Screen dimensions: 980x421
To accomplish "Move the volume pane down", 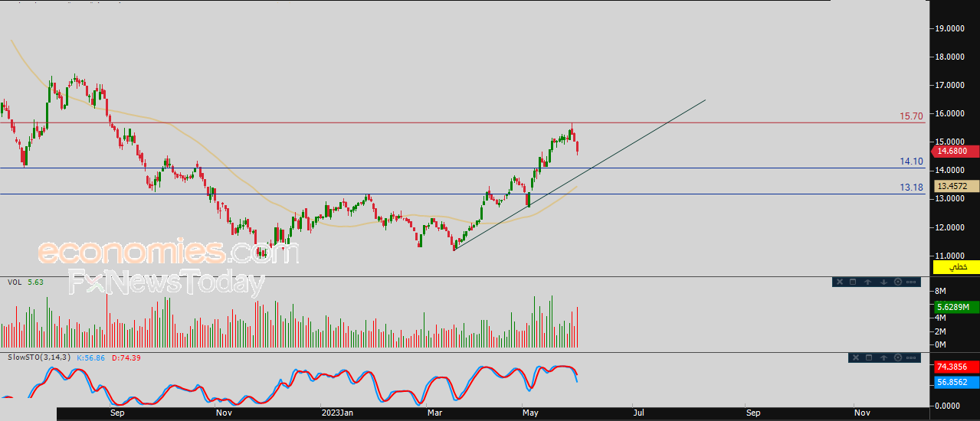I will click(883, 282).
